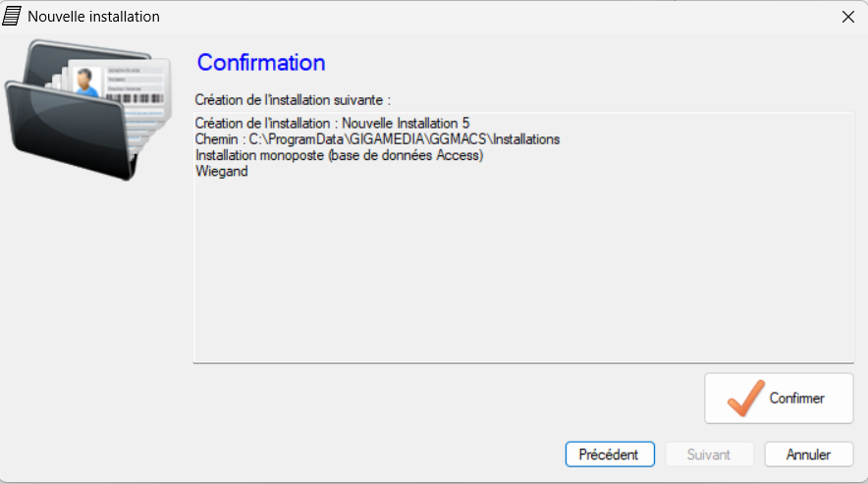Click the disabled Suivant button

[x=709, y=455]
